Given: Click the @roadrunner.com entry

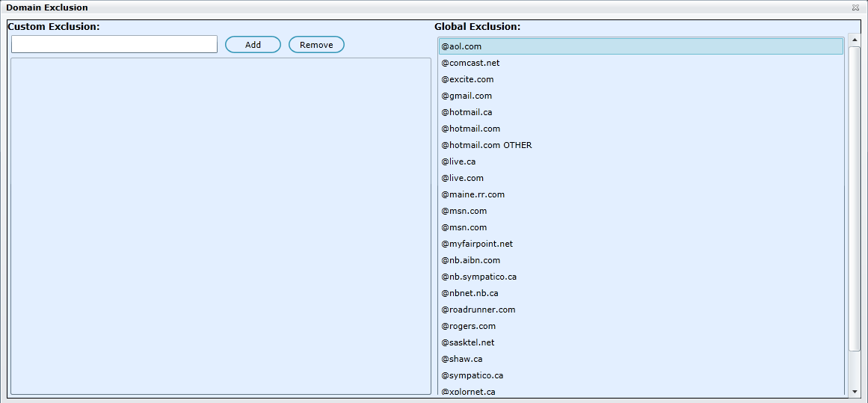Looking at the screenshot, I should (478, 310).
